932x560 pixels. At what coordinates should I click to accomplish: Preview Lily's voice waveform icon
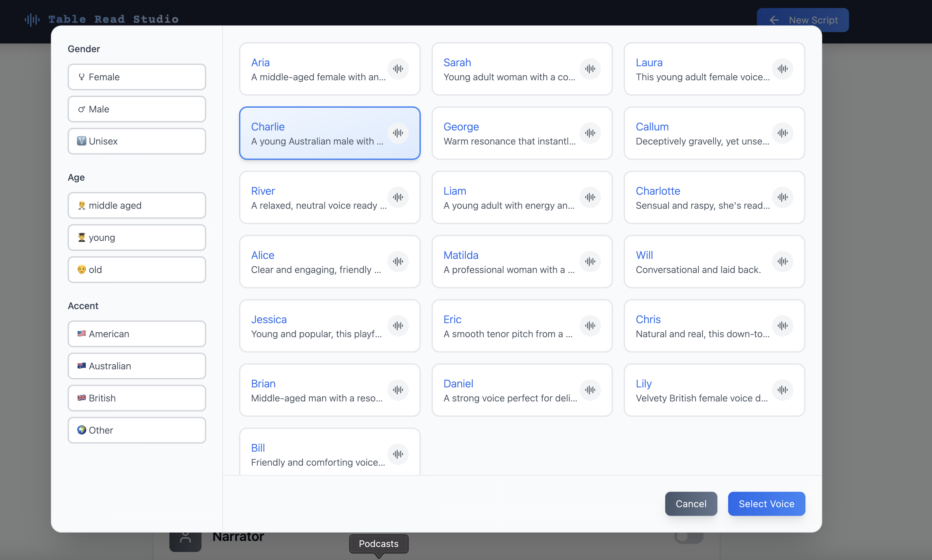coord(782,390)
